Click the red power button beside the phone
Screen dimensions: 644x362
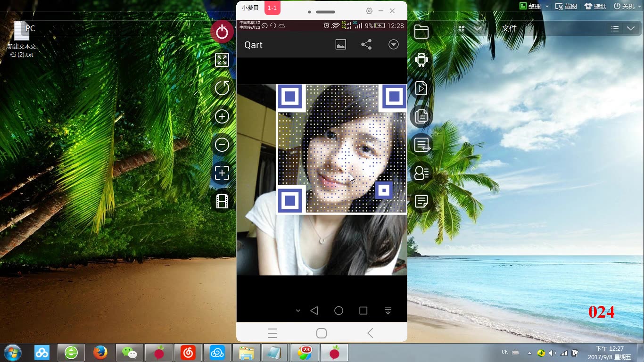tap(222, 32)
